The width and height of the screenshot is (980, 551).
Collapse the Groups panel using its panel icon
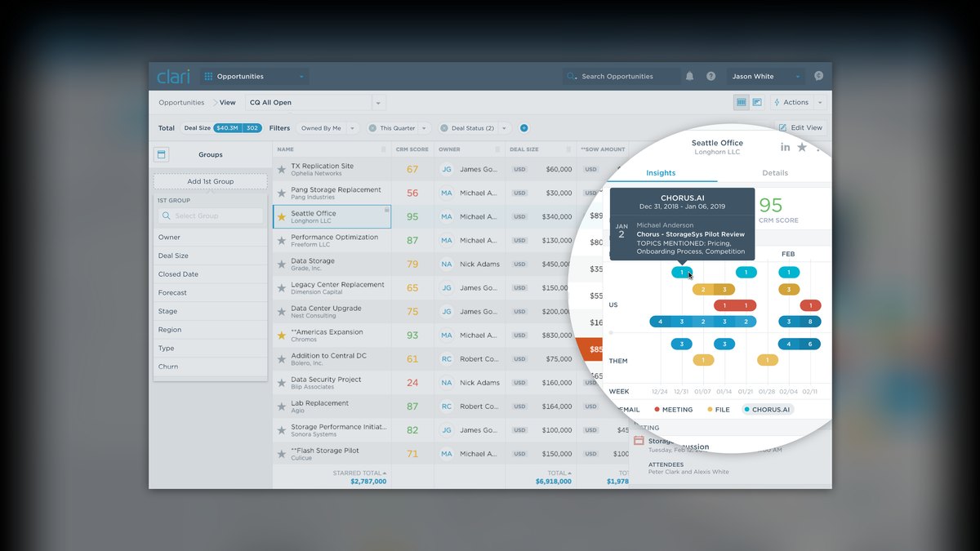click(x=162, y=154)
